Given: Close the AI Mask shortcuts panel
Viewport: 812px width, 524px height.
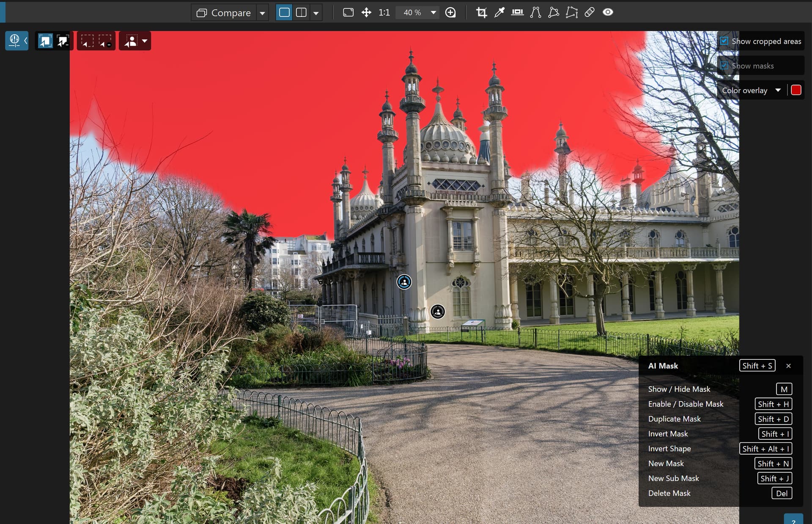Looking at the screenshot, I should coord(788,366).
